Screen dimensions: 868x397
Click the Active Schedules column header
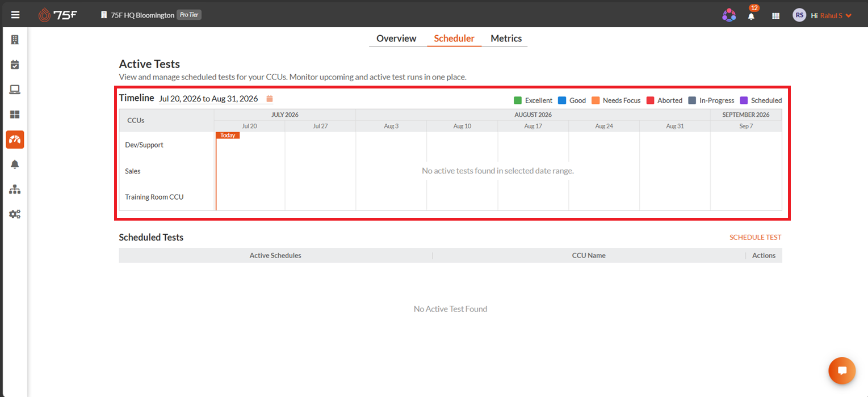click(x=275, y=256)
